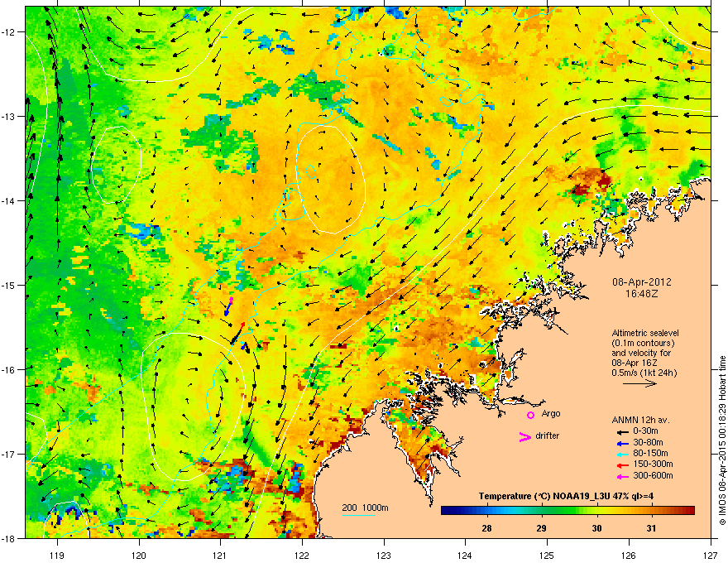Click the 08-Apr-2012 date label
728x563 pixels.
point(642,282)
